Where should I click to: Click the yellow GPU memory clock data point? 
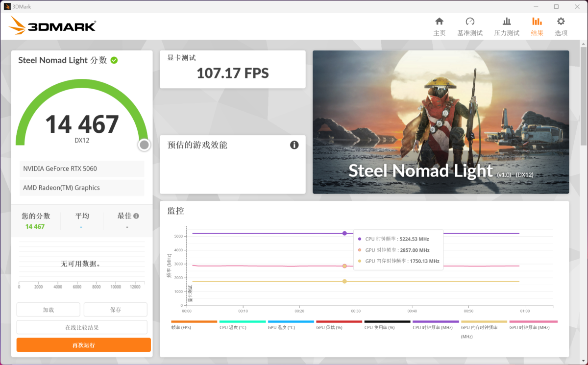[344, 281]
